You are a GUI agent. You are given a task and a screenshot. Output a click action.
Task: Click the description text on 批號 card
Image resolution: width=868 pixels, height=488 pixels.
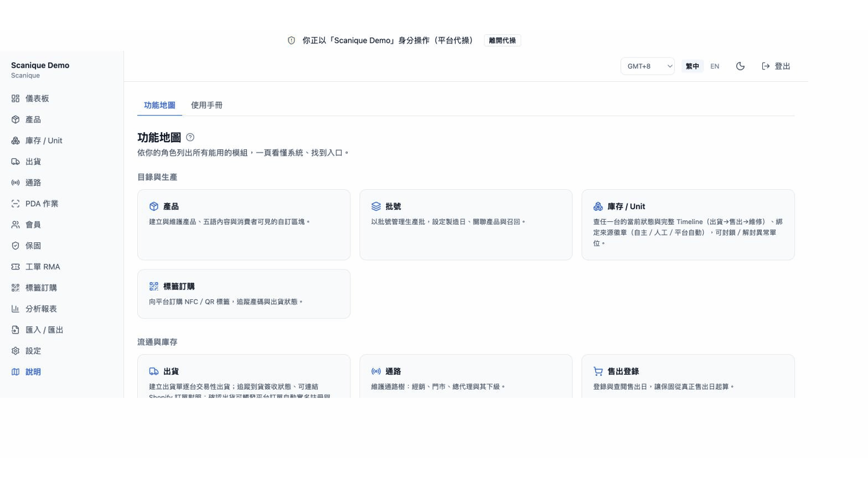pyautogui.click(x=449, y=222)
